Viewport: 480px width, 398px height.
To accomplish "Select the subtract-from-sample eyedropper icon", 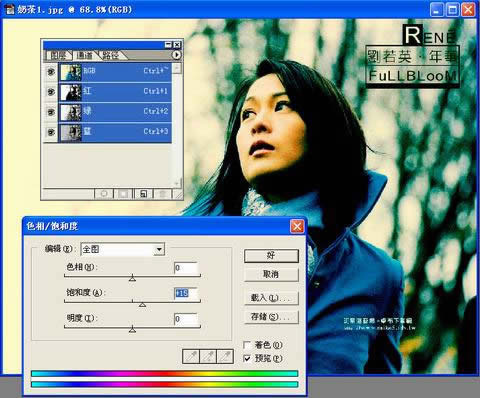I will pos(225,356).
